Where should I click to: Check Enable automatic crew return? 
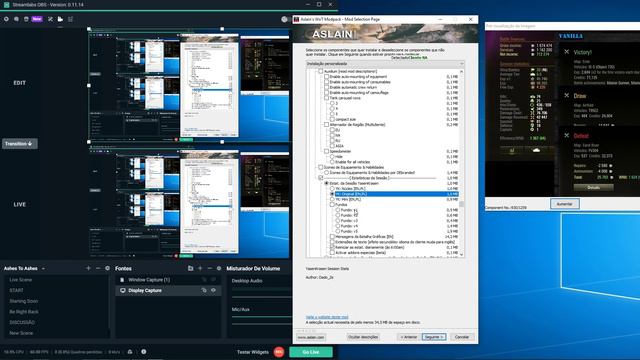point(326,87)
